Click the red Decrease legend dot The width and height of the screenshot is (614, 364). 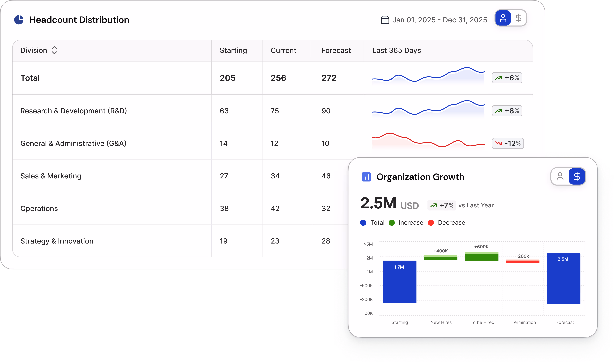click(x=431, y=223)
